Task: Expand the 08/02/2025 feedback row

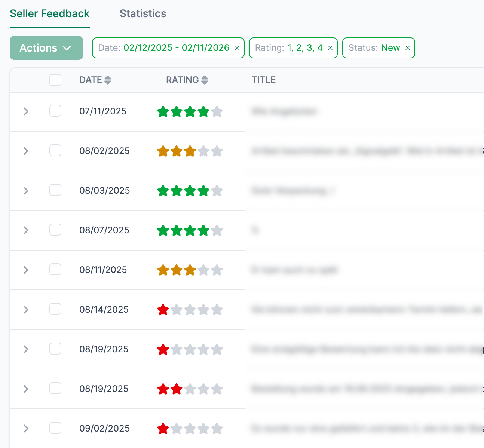Action: pyautogui.click(x=25, y=151)
